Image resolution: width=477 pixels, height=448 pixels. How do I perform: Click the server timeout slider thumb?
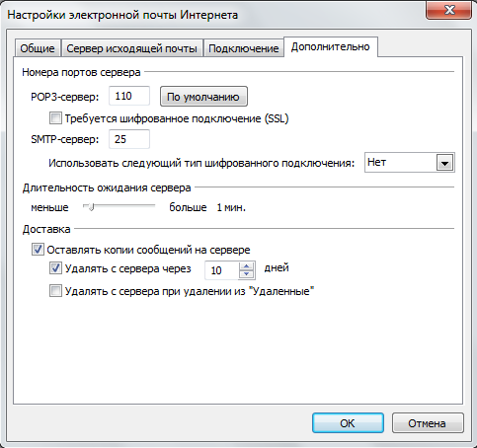(91, 207)
